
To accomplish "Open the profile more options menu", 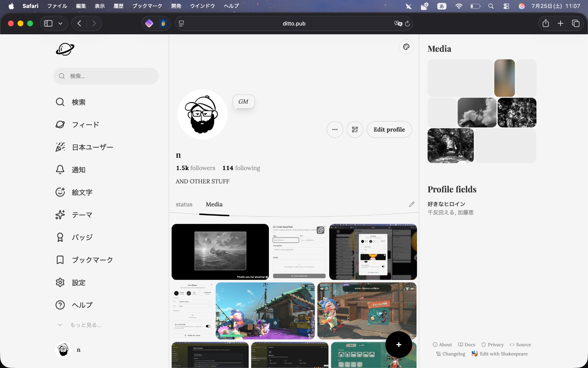I will (x=335, y=130).
